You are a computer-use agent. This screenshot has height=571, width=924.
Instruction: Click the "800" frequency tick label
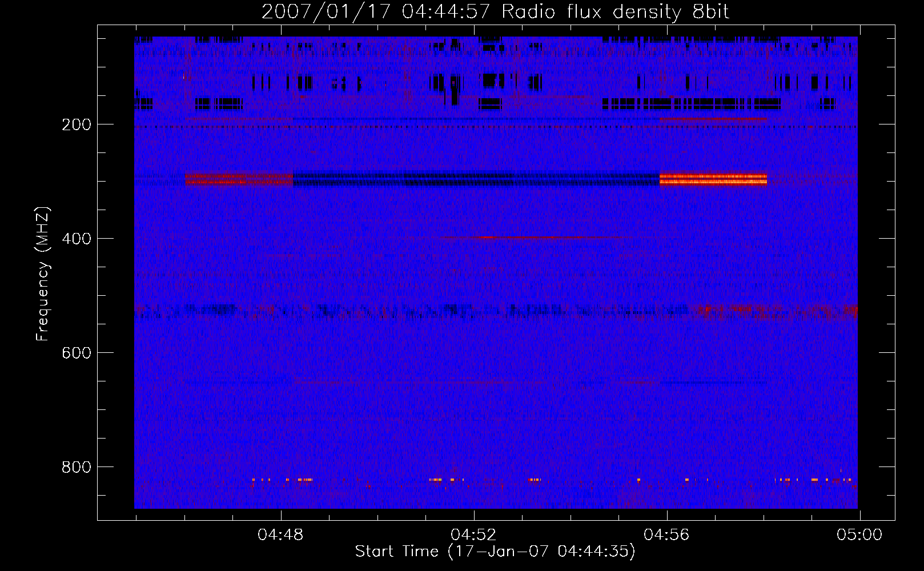point(77,467)
